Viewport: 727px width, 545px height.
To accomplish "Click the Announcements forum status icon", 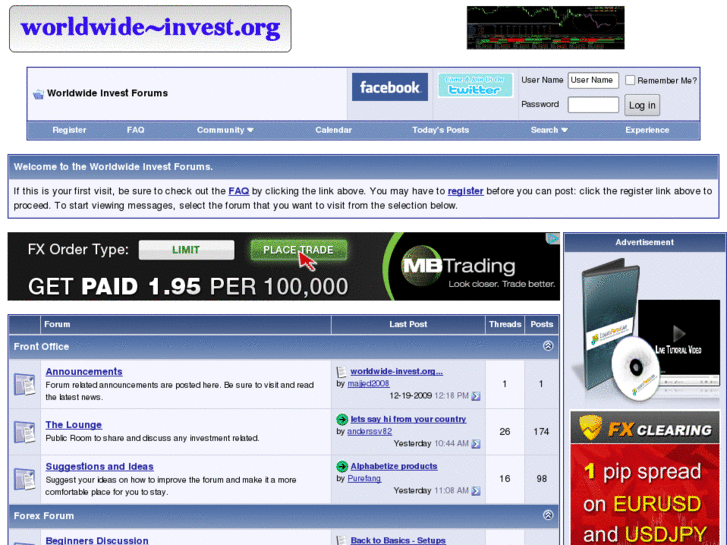I will point(24,384).
